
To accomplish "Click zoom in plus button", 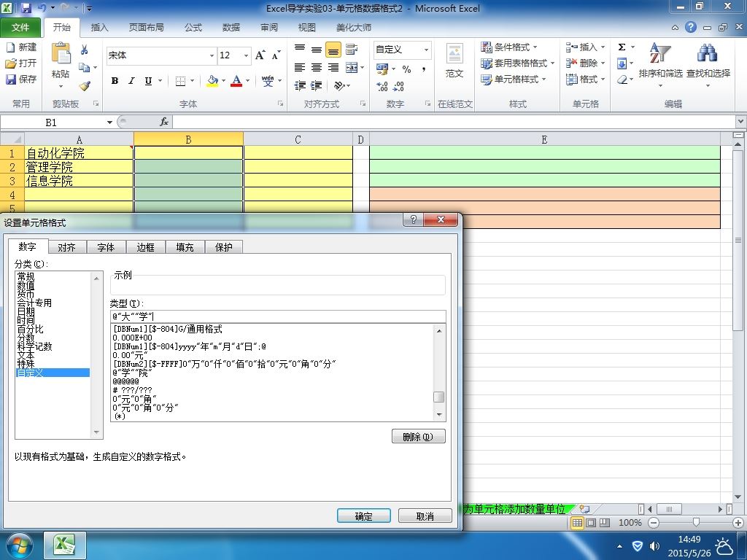I will coord(738,523).
